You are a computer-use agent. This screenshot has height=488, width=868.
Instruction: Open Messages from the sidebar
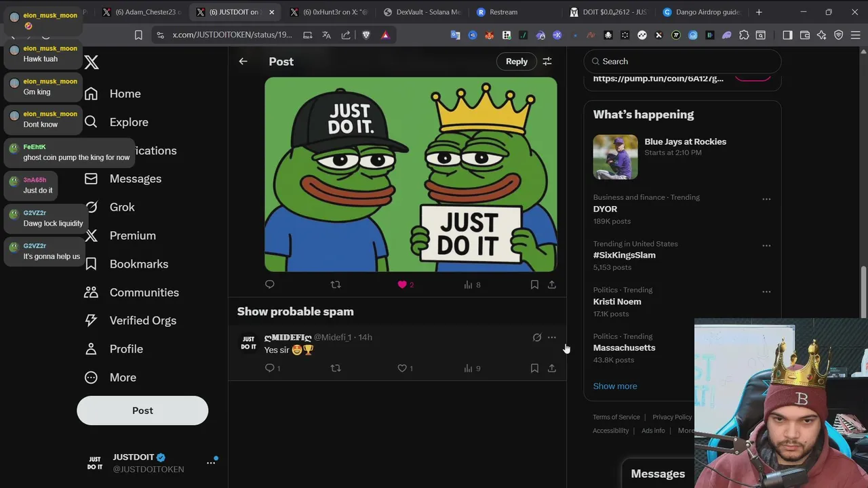click(x=123, y=179)
